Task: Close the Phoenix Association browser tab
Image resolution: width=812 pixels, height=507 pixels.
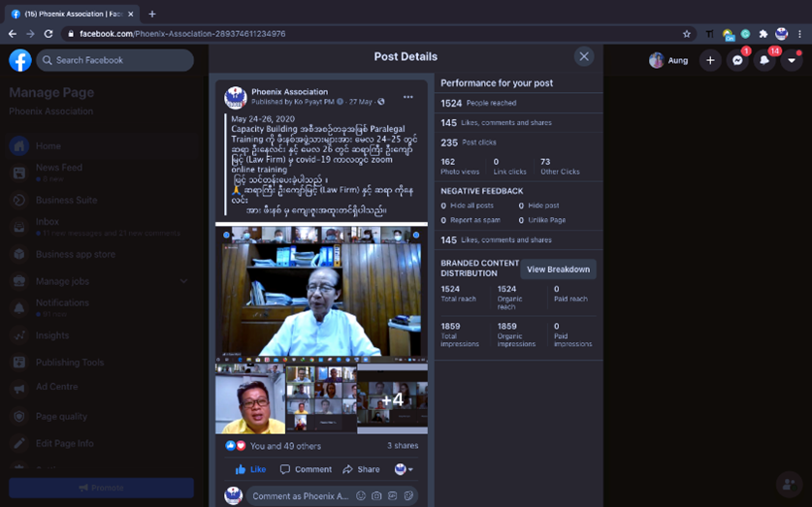Action: click(131, 14)
